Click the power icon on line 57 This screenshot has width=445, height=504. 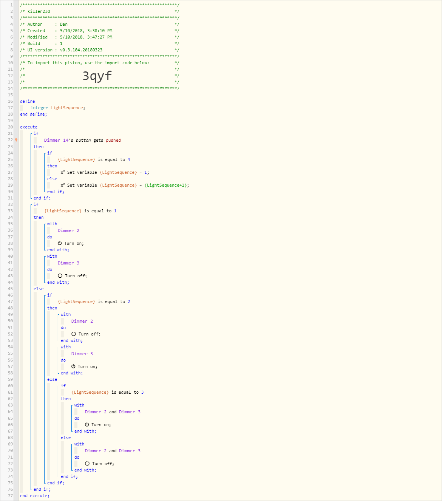pos(73,366)
